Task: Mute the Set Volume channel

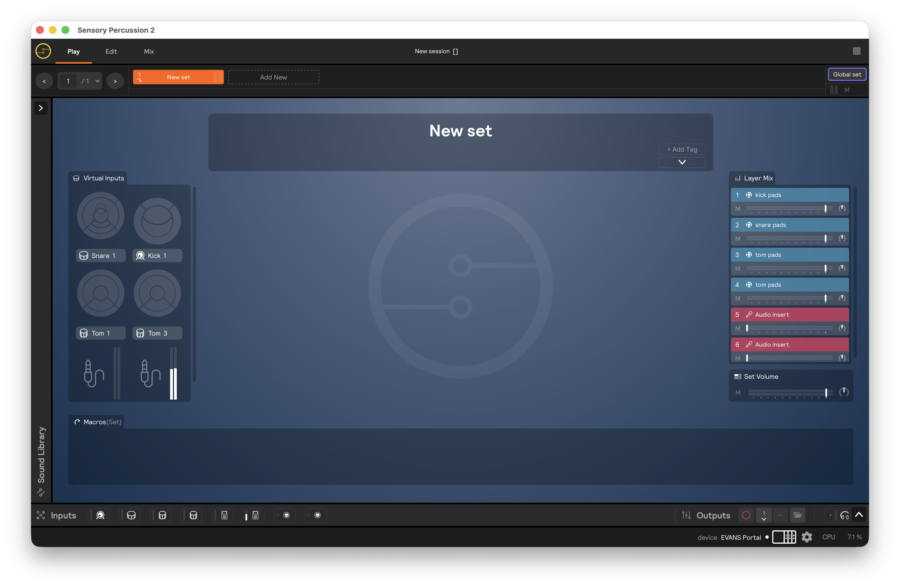Action: point(738,392)
